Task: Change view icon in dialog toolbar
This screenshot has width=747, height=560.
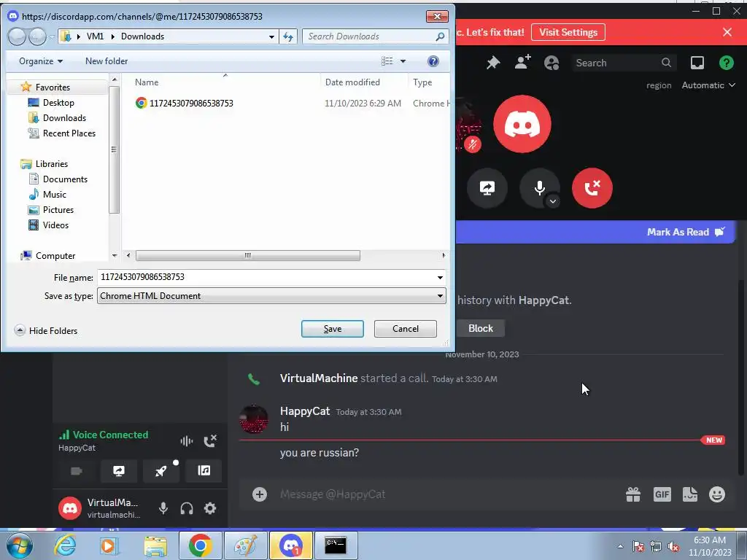Action: [387, 61]
